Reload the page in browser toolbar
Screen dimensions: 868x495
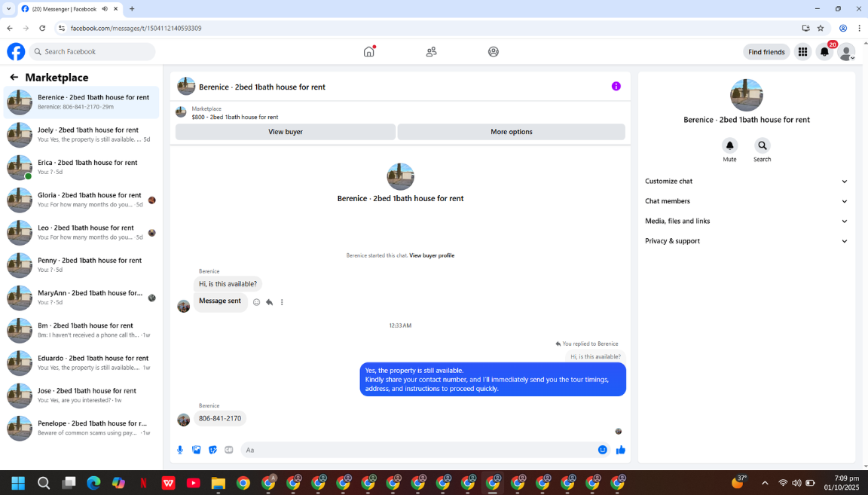tap(42, 28)
